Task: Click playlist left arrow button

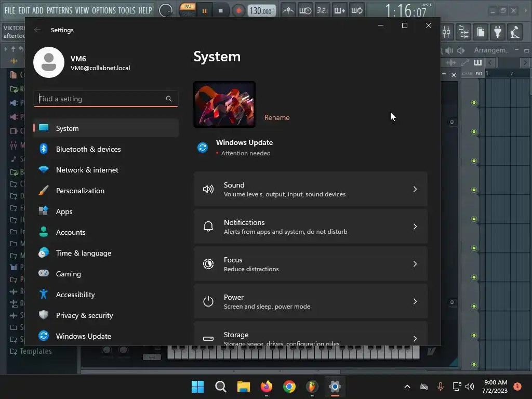Action: pos(489,62)
